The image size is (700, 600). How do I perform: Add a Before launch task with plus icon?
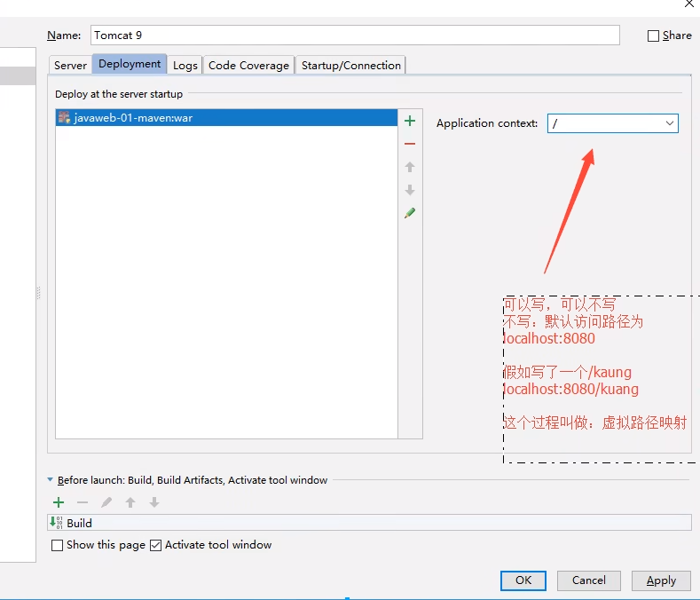click(x=59, y=502)
